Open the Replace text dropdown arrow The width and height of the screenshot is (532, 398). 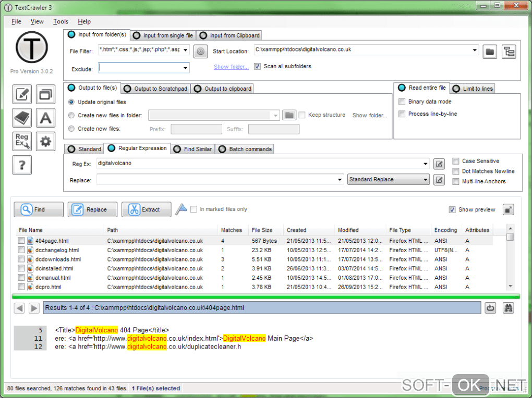point(340,180)
